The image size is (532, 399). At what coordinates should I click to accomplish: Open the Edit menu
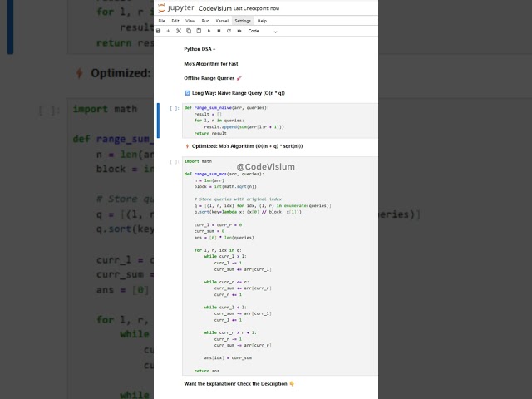175,21
